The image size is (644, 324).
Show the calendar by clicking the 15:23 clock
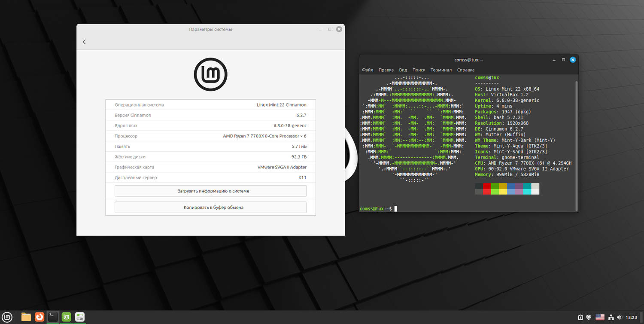632,318
